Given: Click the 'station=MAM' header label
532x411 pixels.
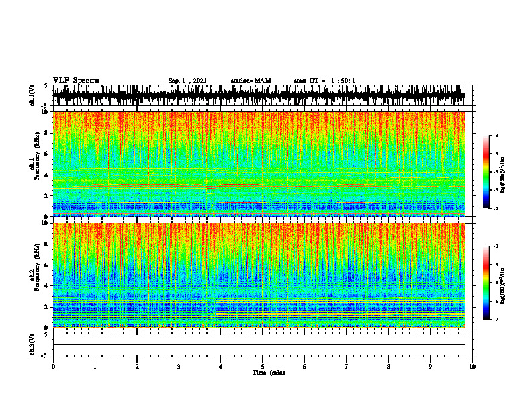Looking at the screenshot, I should 251,81.
